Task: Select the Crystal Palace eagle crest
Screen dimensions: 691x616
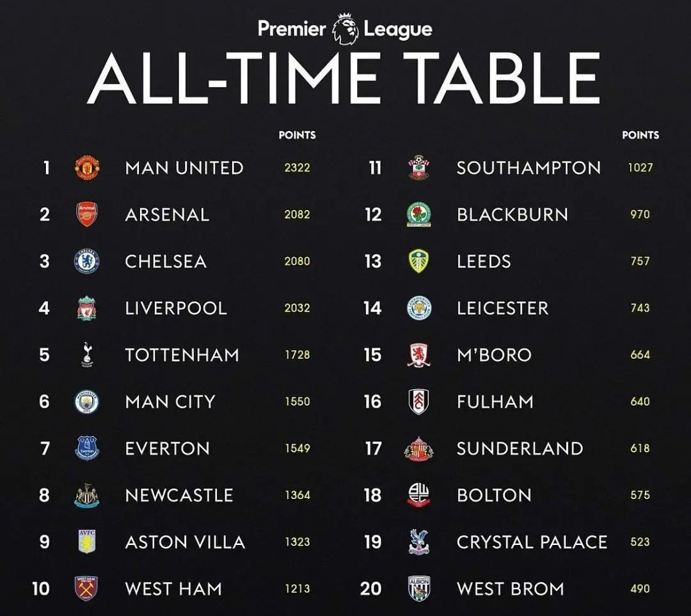Action: point(418,542)
